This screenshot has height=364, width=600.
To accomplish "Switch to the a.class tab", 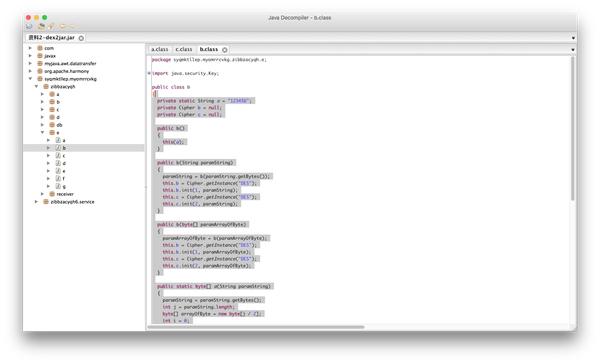I will tap(160, 49).
